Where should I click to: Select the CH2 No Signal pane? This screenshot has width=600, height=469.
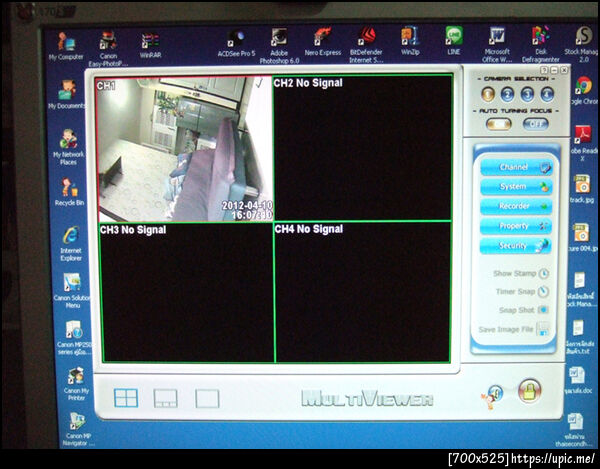coord(362,148)
